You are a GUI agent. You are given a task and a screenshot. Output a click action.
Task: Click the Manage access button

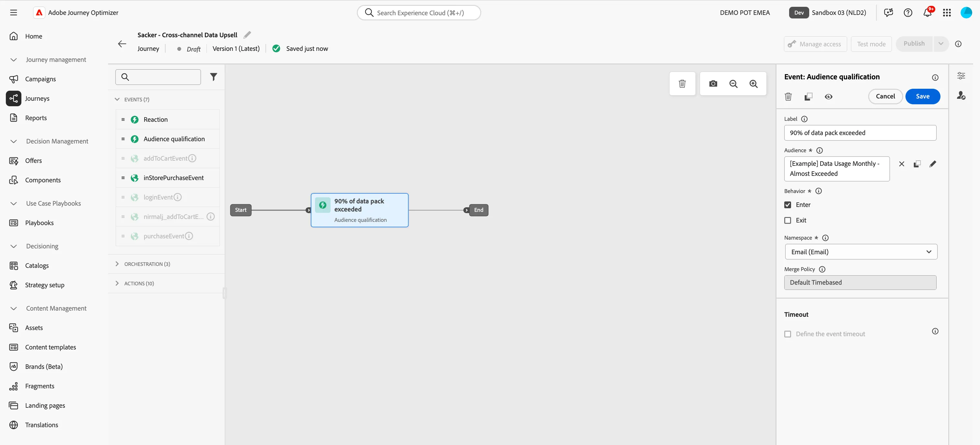(x=815, y=44)
